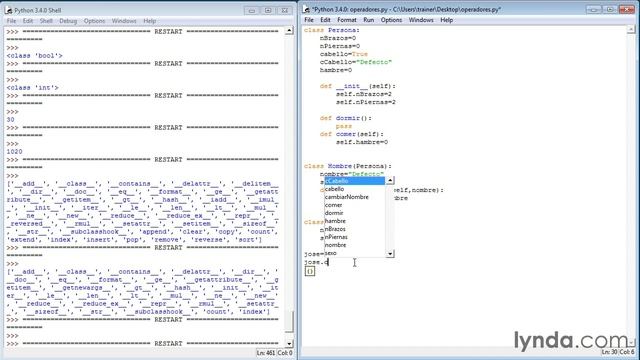Open Edit menu in Python Shell window
This screenshot has width=640, height=360.
point(28,21)
